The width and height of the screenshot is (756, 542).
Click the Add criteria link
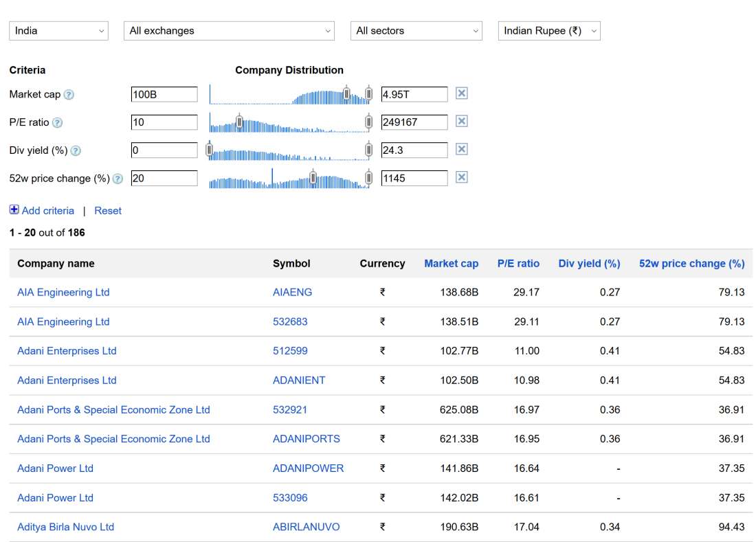click(47, 210)
